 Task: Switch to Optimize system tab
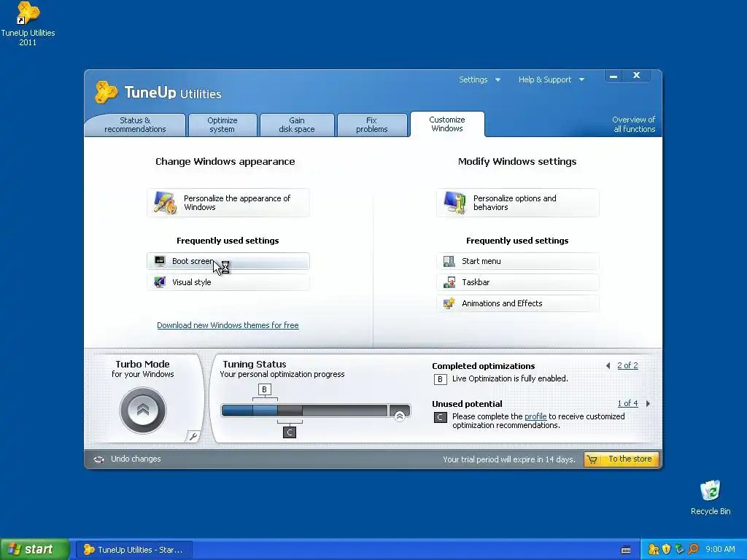[222, 125]
